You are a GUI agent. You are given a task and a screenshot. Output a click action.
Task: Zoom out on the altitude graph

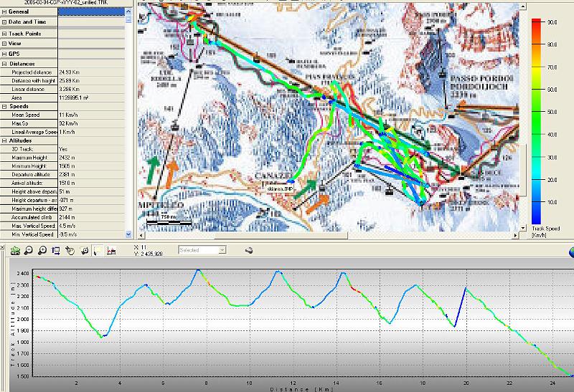pos(29,251)
